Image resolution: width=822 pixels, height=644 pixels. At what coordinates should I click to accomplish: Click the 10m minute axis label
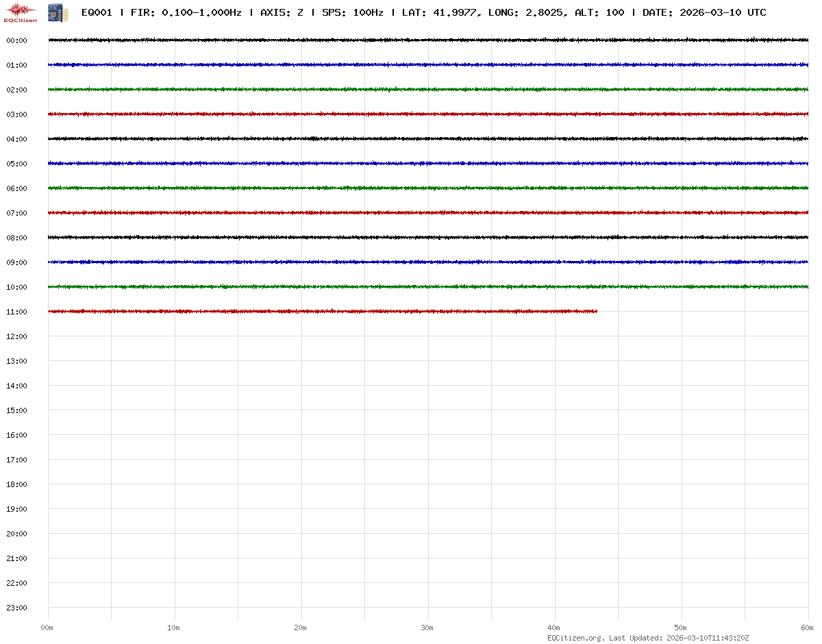(174, 628)
